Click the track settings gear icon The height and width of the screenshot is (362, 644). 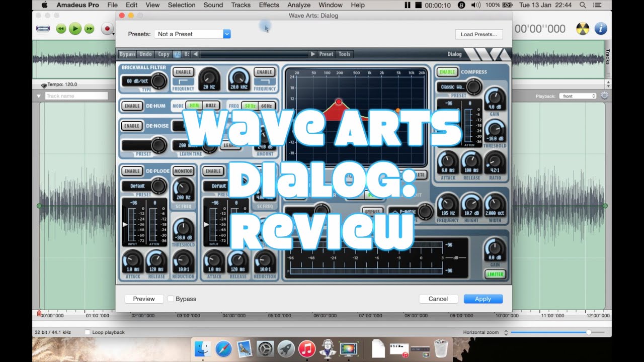[604, 96]
